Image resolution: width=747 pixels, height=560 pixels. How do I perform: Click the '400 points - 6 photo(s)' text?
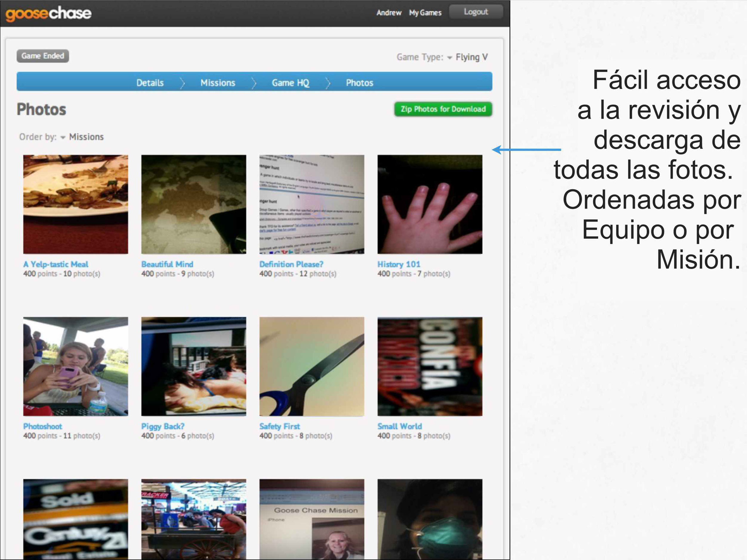tap(178, 436)
